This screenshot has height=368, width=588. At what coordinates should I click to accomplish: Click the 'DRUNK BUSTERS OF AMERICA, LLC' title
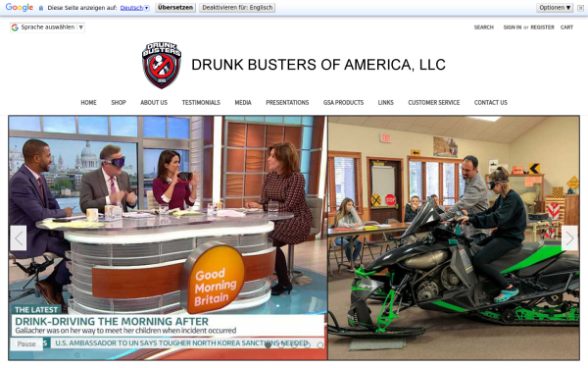point(318,65)
